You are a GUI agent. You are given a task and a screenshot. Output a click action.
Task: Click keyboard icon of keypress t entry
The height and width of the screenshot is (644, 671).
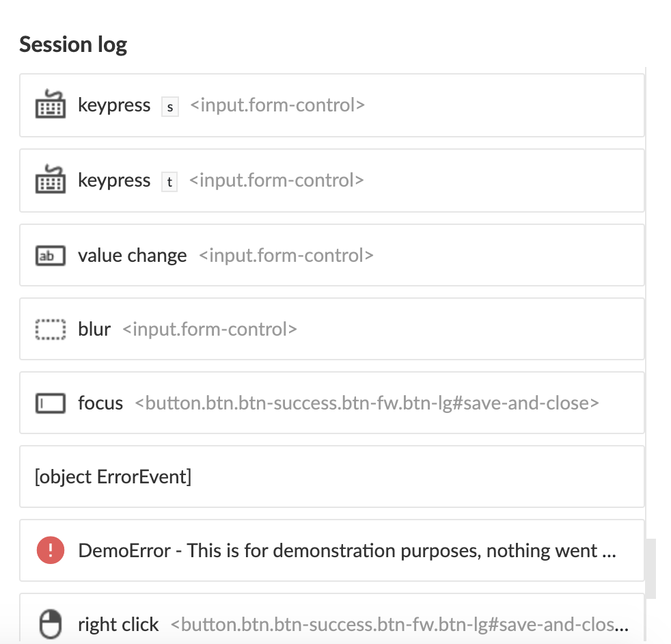51,179
